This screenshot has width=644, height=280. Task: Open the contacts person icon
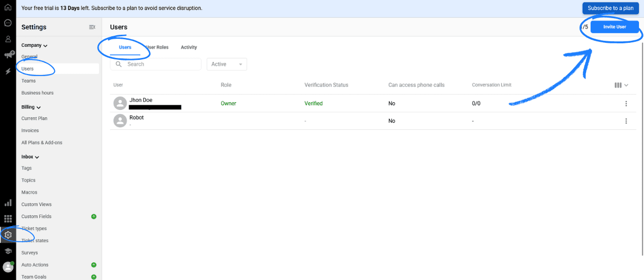point(8,39)
